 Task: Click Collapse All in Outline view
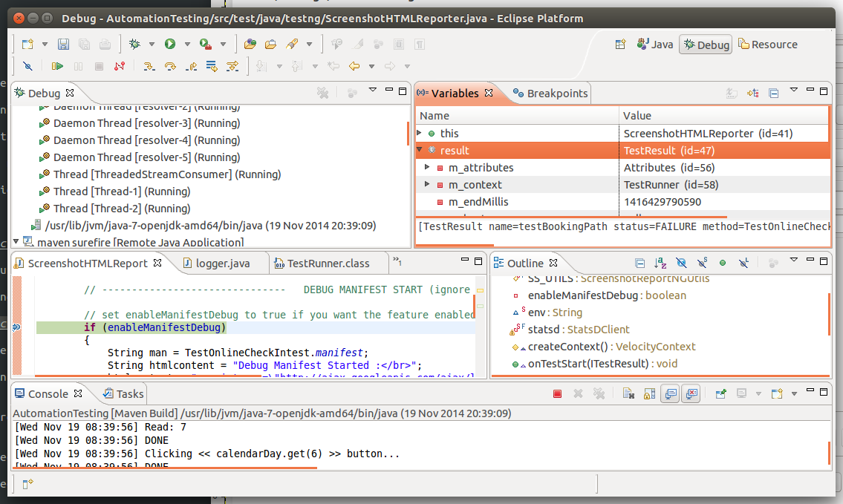click(639, 263)
